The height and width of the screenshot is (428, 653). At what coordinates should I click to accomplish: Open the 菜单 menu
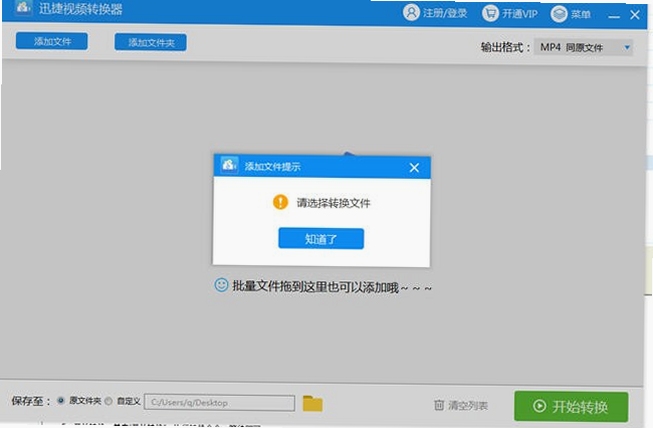click(571, 14)
